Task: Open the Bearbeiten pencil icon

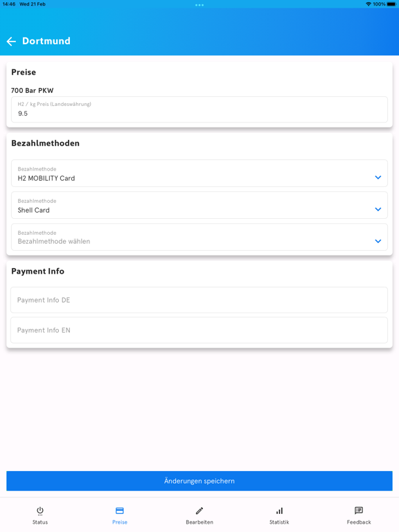Action: [199, 511]
